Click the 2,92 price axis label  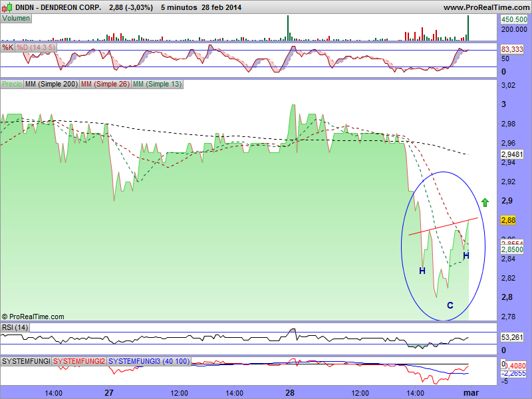508,182
